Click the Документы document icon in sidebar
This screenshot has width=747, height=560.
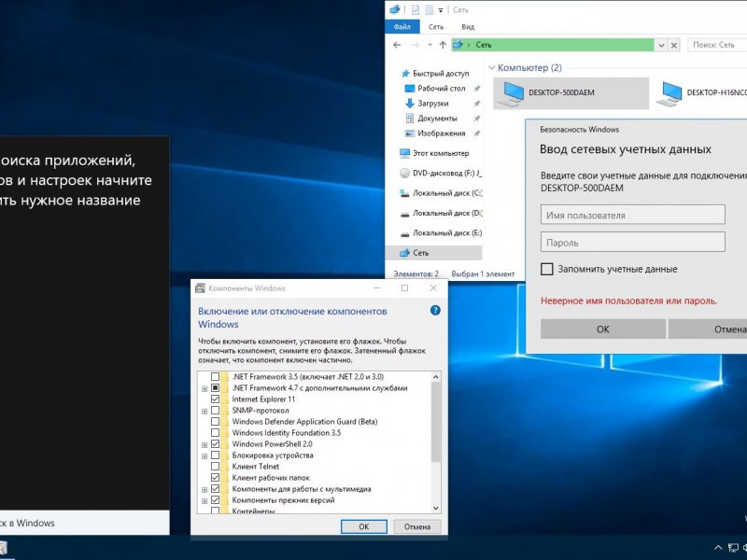coord(409,119)
